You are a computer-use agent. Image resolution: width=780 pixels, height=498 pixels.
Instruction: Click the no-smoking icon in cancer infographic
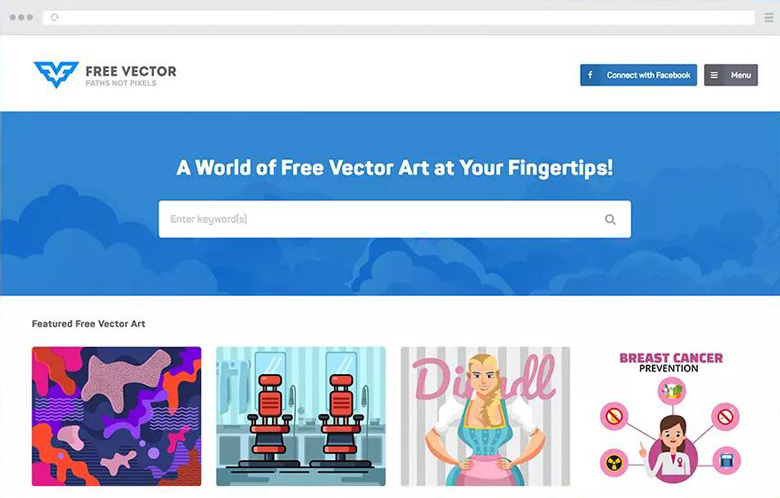tap(725, 416)
